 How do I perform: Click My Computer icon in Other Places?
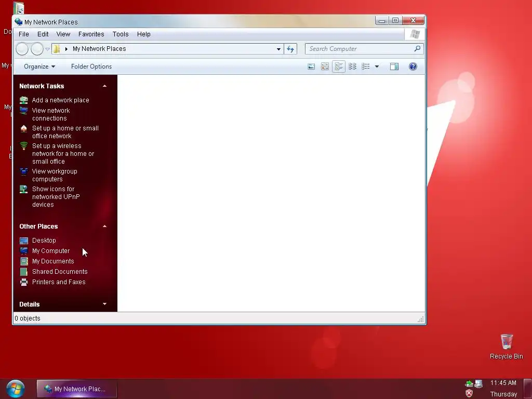[24, 251]
